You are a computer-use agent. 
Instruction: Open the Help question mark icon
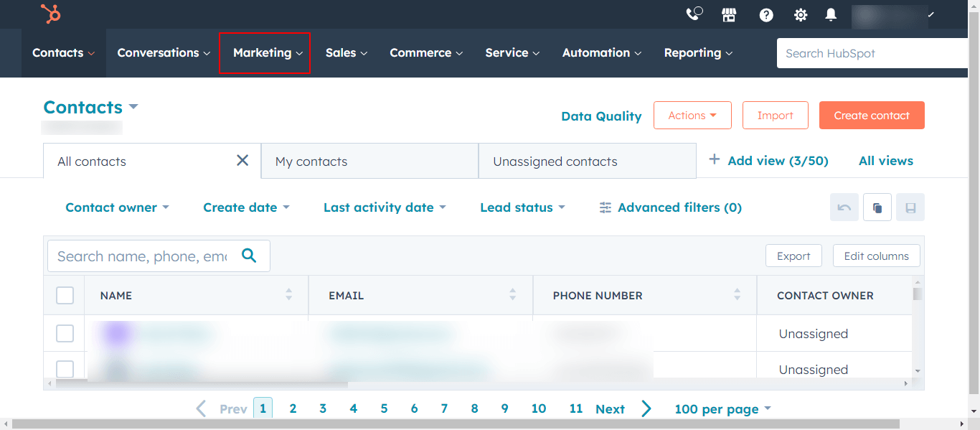[766, 14]
